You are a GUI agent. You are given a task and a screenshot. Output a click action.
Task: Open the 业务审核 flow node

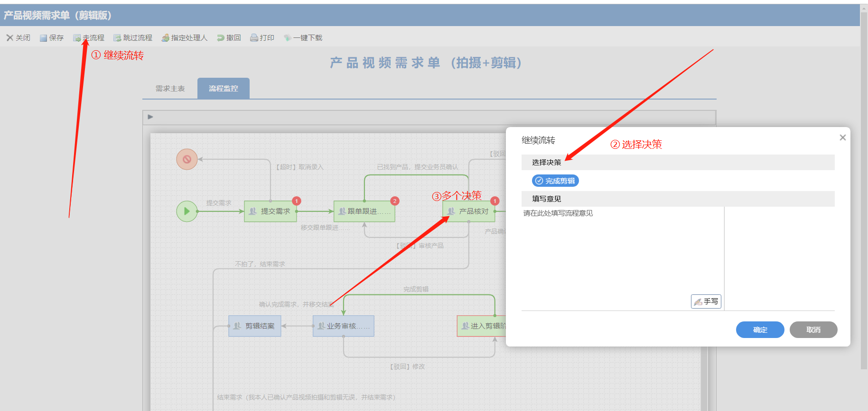coord(344,326)
